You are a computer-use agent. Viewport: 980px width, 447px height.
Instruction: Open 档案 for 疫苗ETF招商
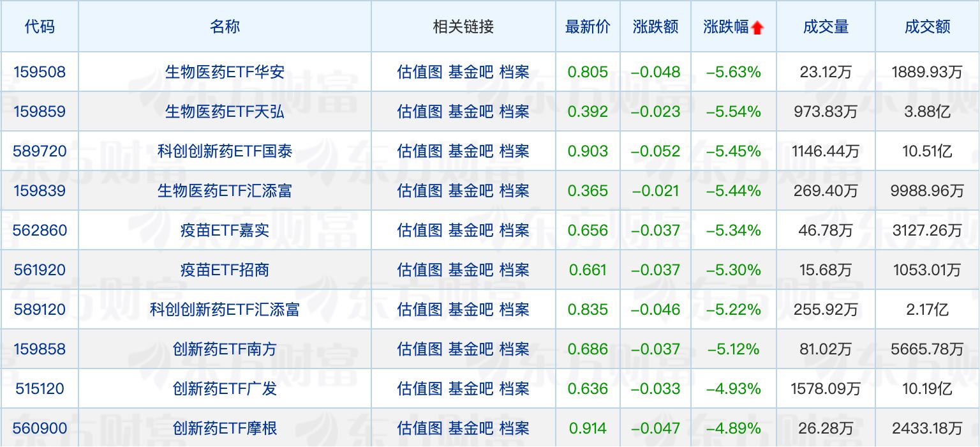tap(514, 270)
